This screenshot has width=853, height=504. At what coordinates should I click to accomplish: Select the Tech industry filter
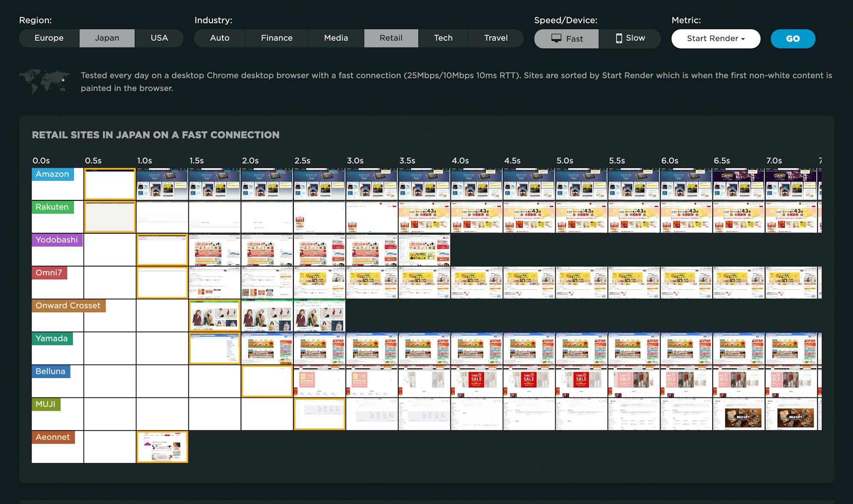coord(443,38)
